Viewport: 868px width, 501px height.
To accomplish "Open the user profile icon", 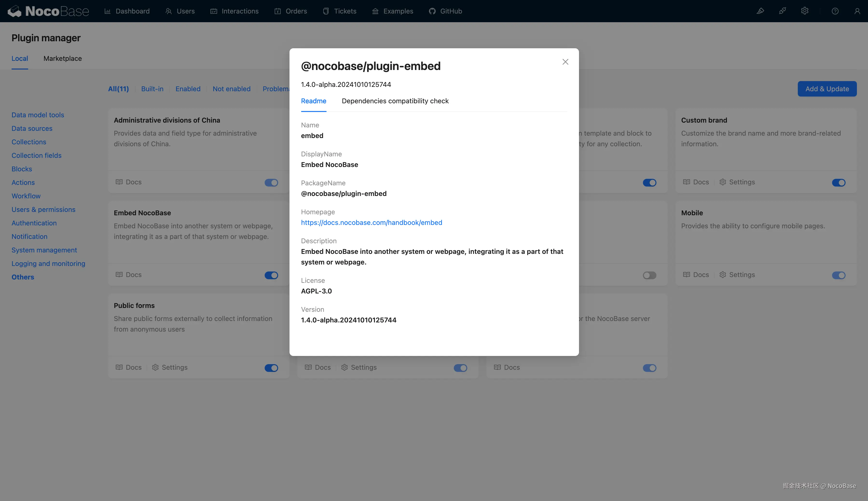I will [x=857, y=11].
